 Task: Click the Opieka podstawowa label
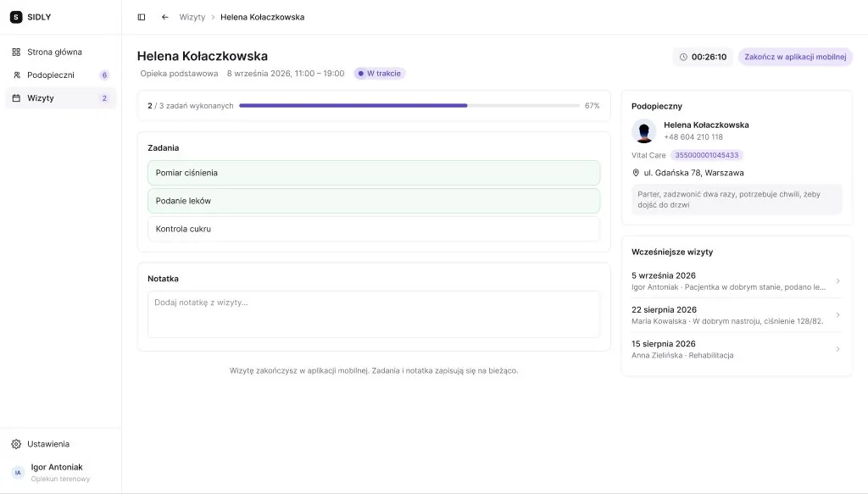179,74
